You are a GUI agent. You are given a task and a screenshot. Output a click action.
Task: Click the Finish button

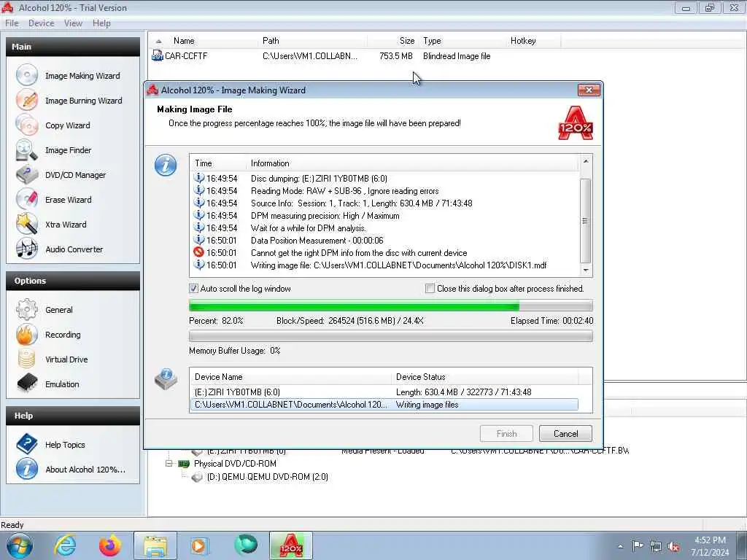506,434
